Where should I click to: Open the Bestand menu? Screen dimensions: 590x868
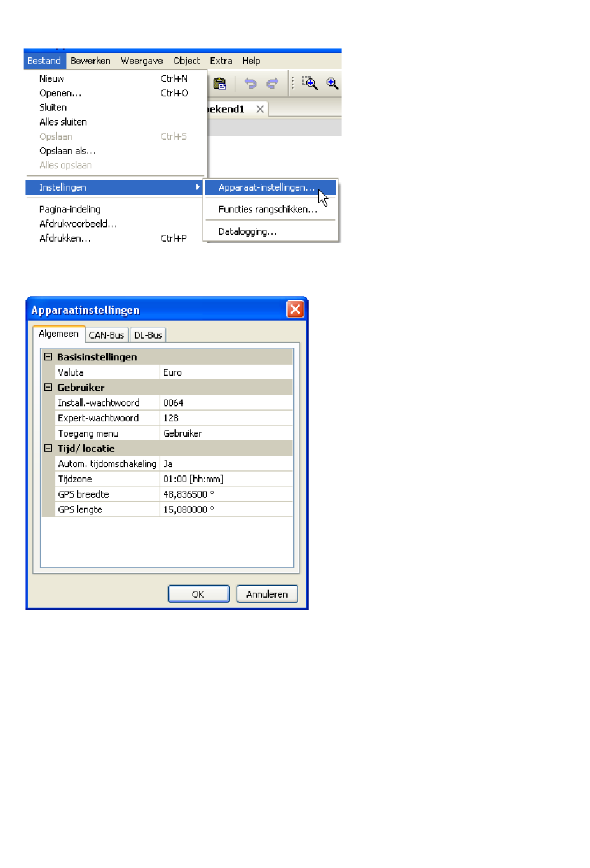(44, 61)
